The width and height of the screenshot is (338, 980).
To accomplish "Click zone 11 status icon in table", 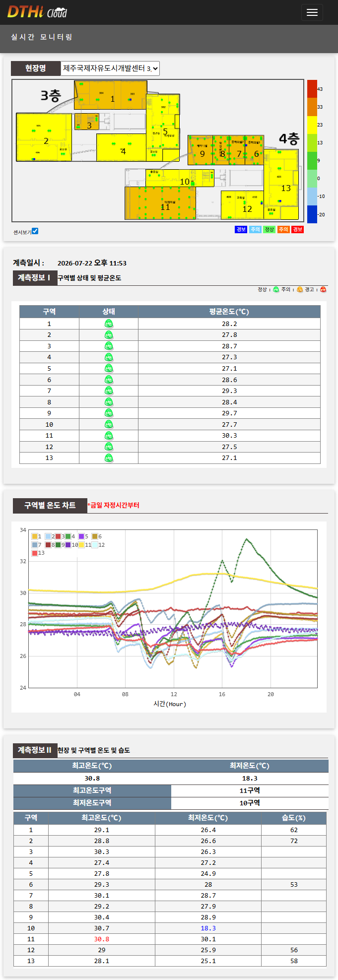I will coord(109,436).
